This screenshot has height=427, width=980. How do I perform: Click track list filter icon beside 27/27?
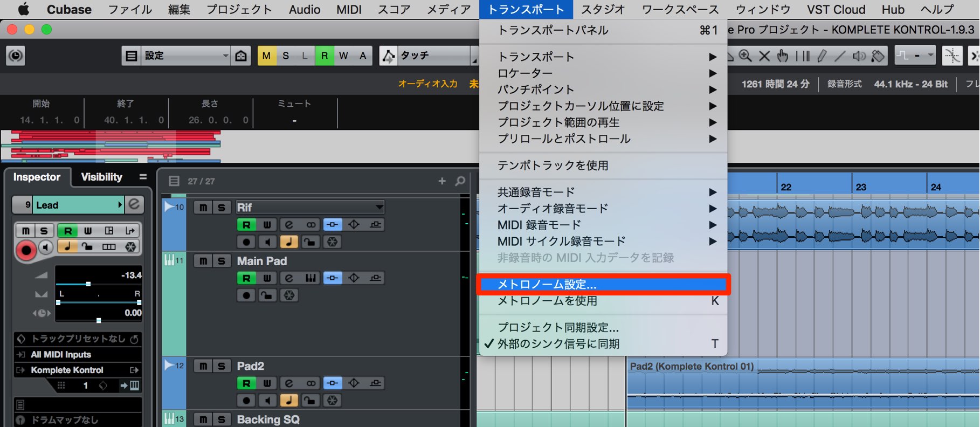[x=174, y=181]
